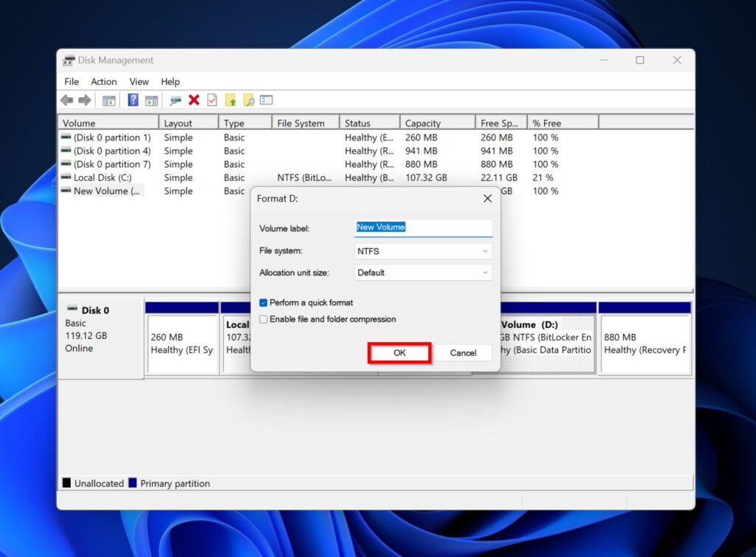Go forward using the Forward arrow icon

tap(83, 100)
